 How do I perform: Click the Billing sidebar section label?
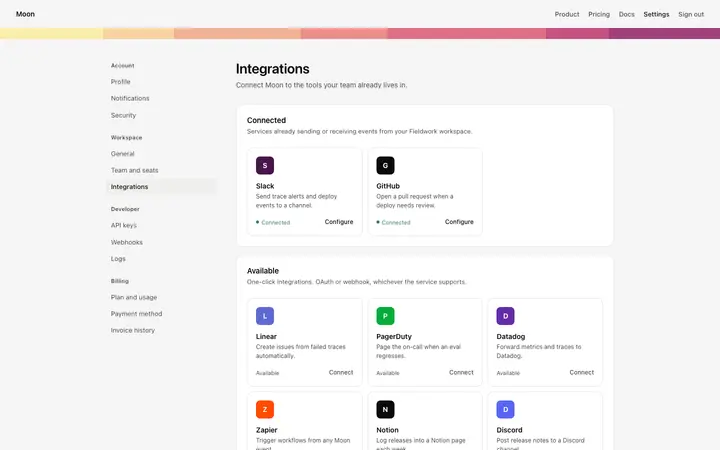tap(119, 281)
